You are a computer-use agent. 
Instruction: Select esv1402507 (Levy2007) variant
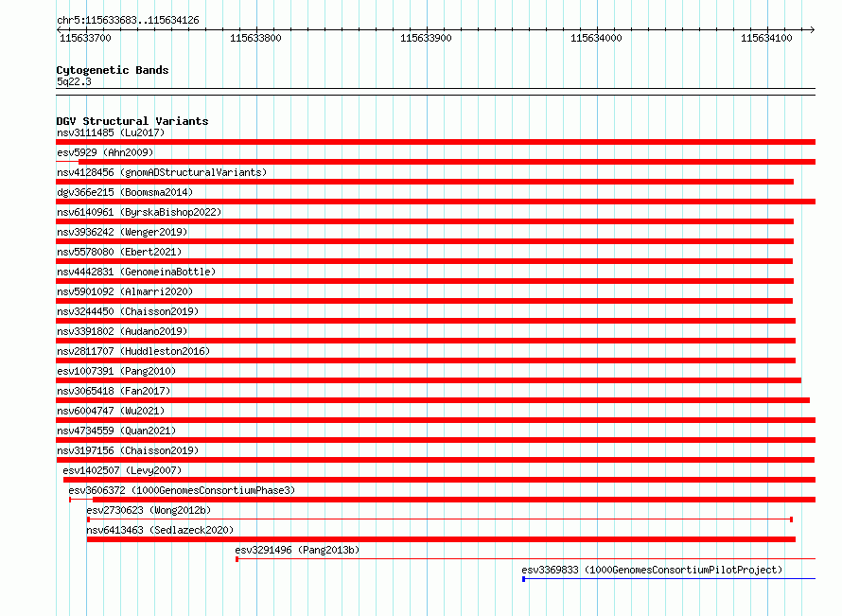coord(122,470)
